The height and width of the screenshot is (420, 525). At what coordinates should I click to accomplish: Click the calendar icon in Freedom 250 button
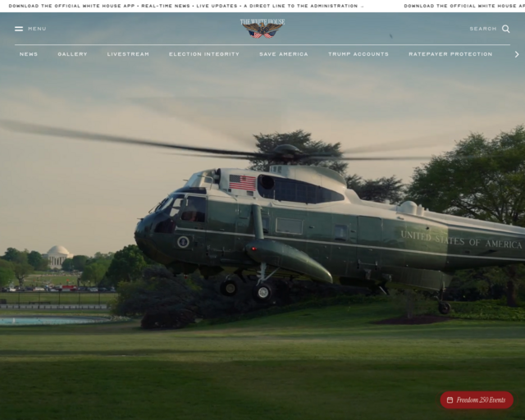[x=450, y=400]
